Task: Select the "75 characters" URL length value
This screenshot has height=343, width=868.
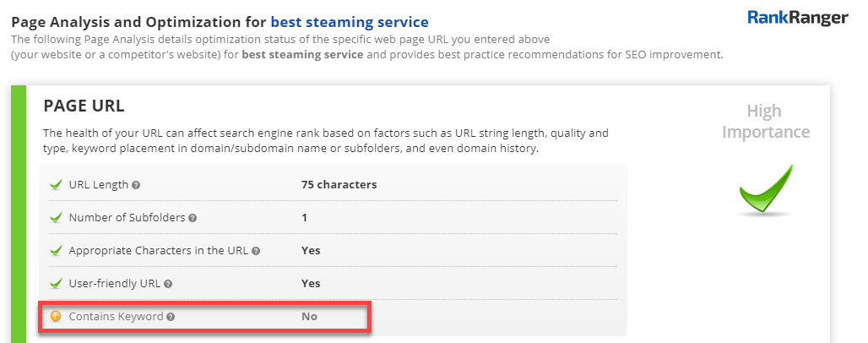Action: point(339,184)
